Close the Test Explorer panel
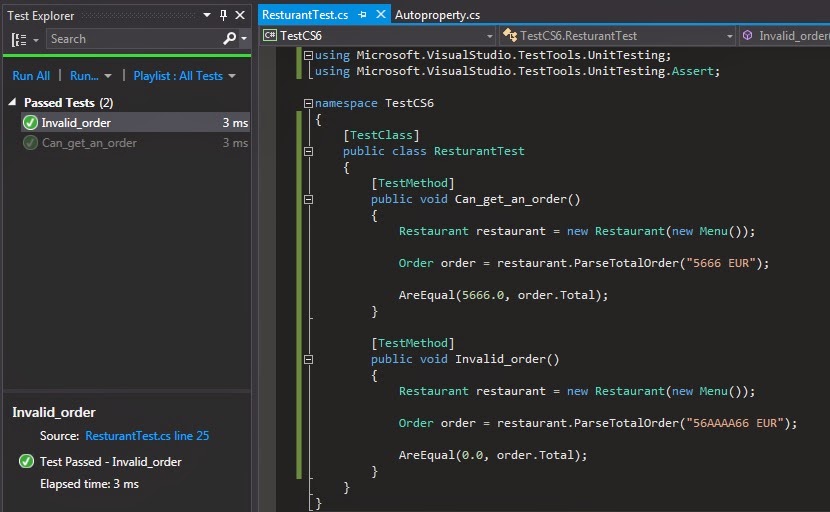Viewport: 830px width, 512px height. 240,15
